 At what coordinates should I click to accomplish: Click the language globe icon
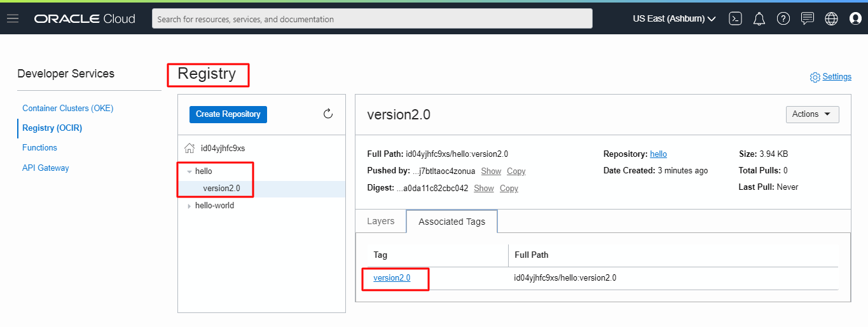pos(831,18)
